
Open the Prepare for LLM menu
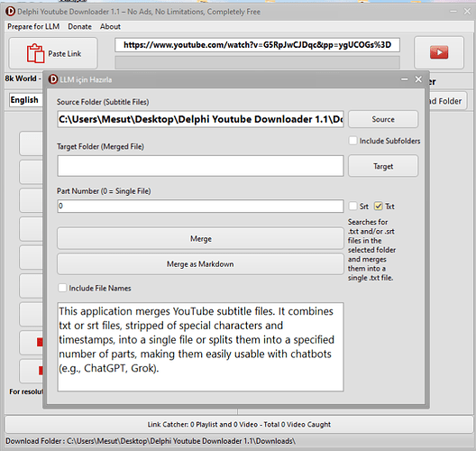[x=33, y=27]
